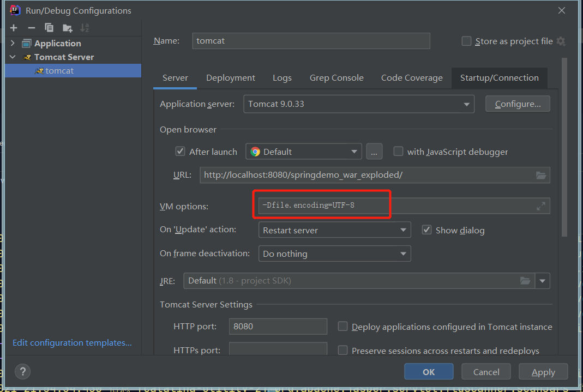Click the Remove Configuration minus icon
Screen dimensions: 583x392
[31, 28]
